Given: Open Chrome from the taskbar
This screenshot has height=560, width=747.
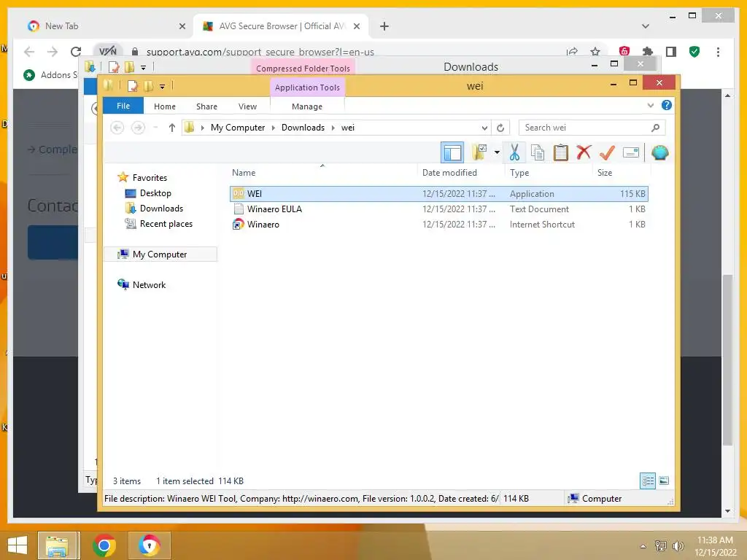Looking at the screenshot, I should pyautogui.click(x=104, y=545).
